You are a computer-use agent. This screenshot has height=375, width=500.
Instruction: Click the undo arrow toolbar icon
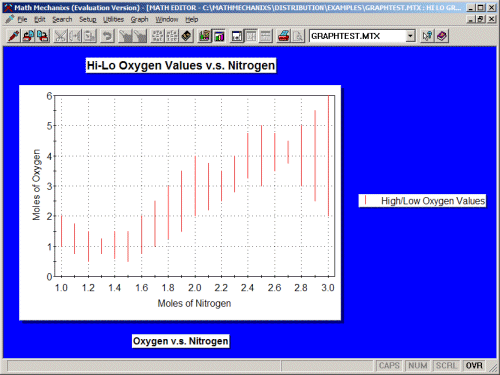coord(107,36)
